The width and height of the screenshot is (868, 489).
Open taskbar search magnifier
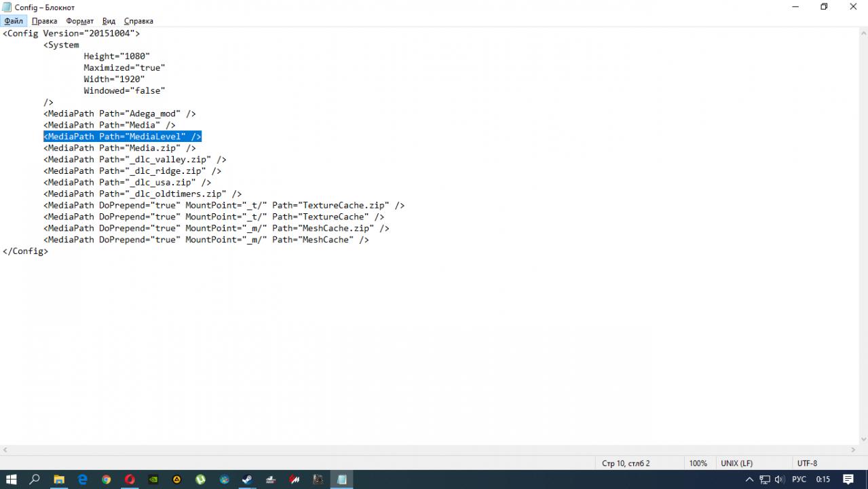coord(35,479)
